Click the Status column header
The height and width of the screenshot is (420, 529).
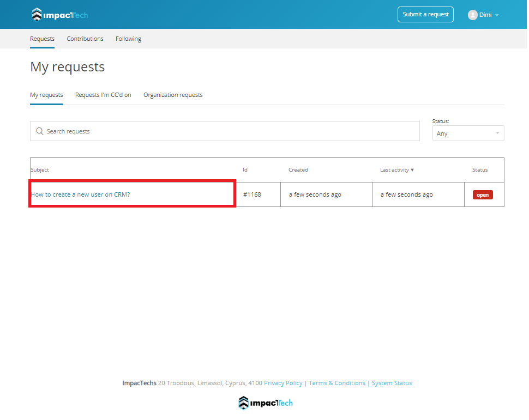480,169
